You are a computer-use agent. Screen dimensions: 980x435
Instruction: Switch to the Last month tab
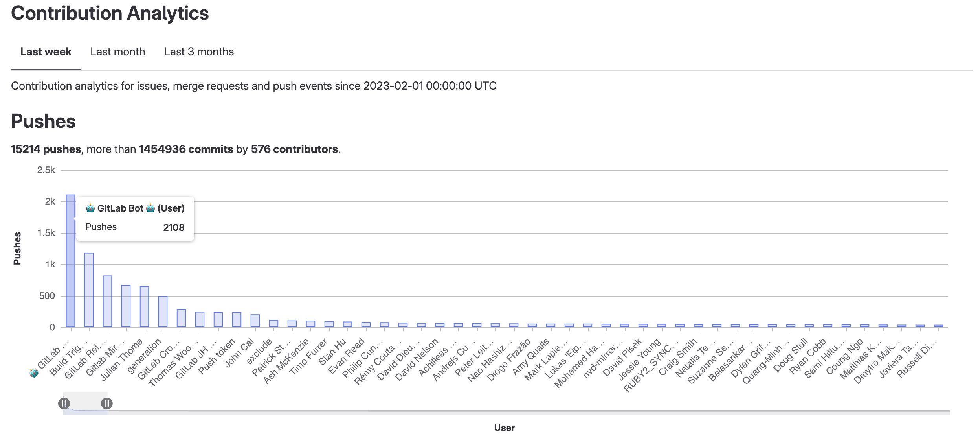tap(117, 52)
